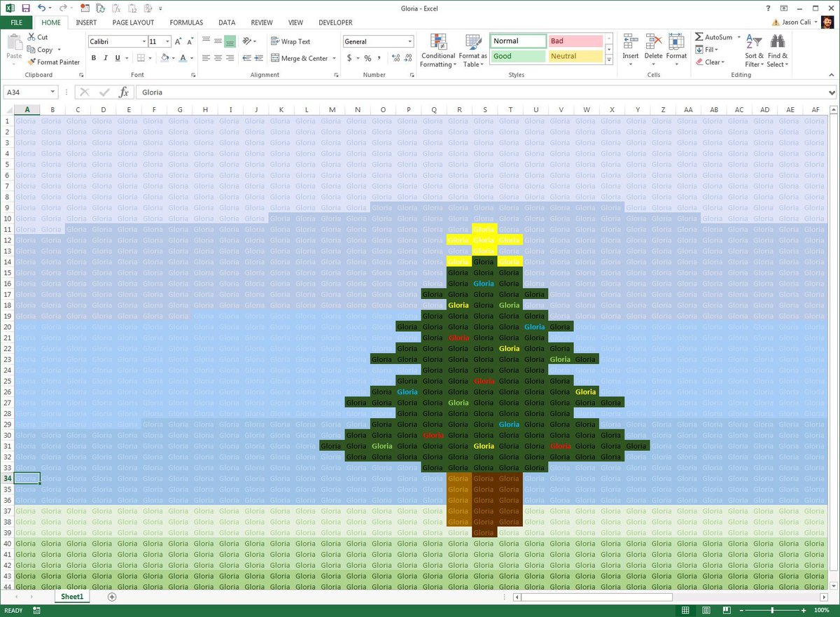Open the Format cells menu
840x617 pixels.
[x=676, y=50]
